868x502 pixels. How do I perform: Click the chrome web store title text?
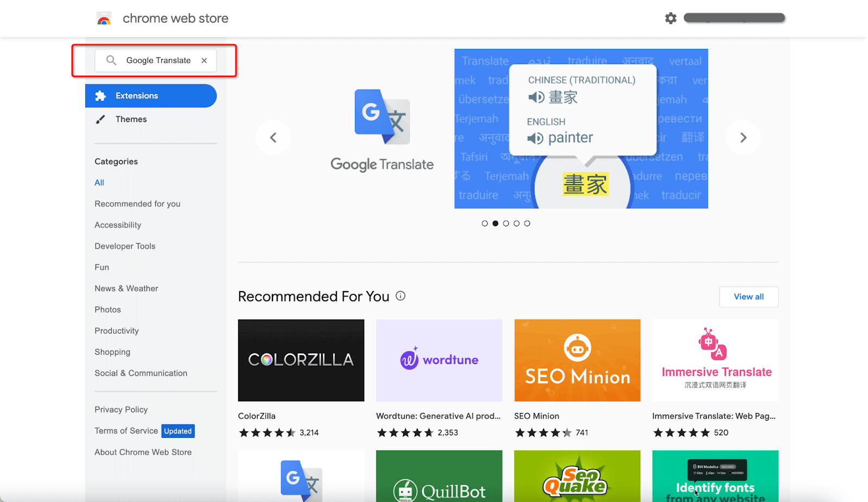(x=175, y=18)
